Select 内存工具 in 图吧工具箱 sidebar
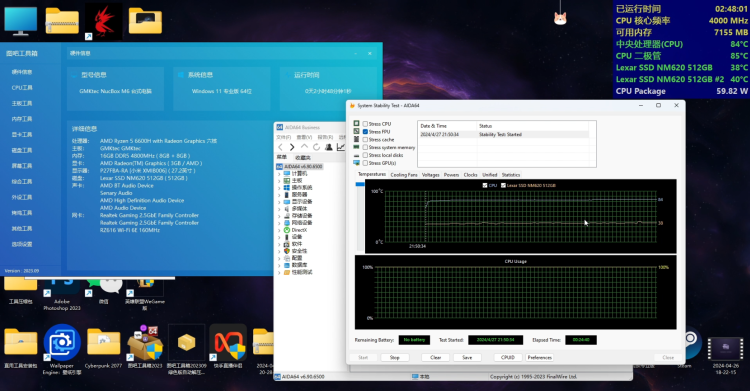 22,119
